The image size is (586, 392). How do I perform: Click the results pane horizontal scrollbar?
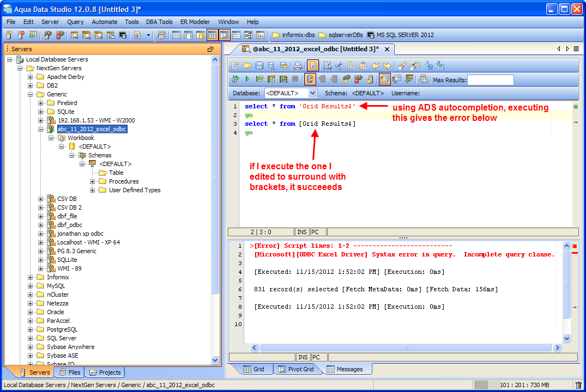point(406,347)
